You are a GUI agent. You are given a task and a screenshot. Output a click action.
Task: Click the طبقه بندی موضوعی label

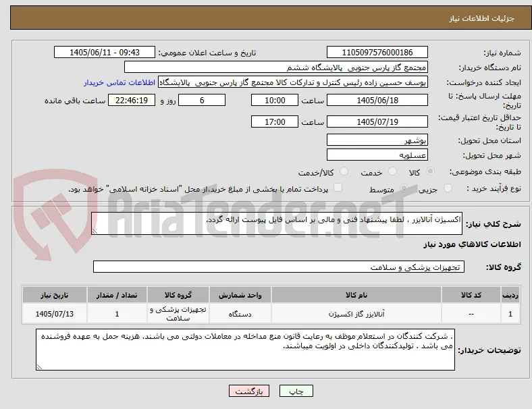click(485, 171)
